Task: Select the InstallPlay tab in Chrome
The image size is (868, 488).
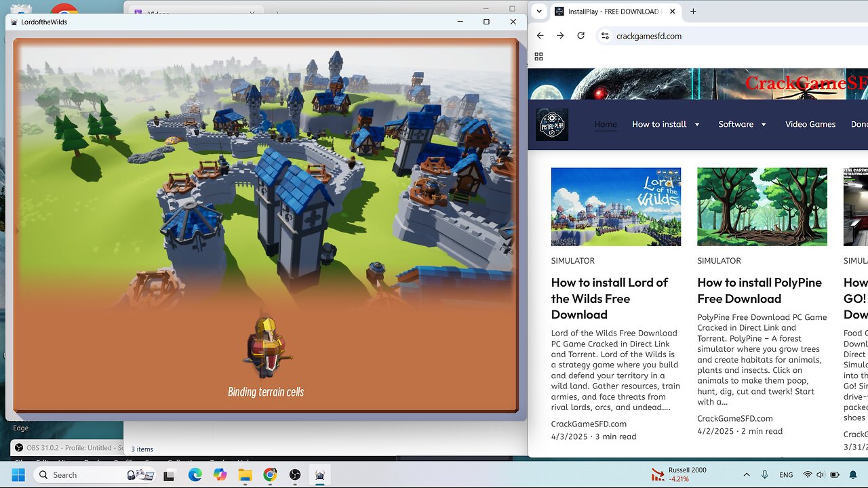Action: [614, 12]
